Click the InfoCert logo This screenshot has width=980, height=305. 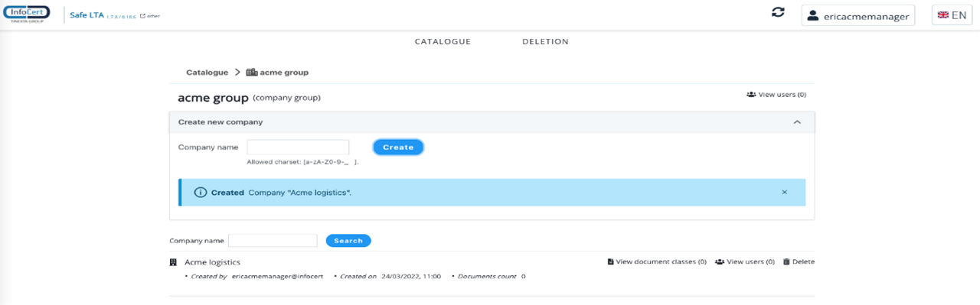point(27,15)
